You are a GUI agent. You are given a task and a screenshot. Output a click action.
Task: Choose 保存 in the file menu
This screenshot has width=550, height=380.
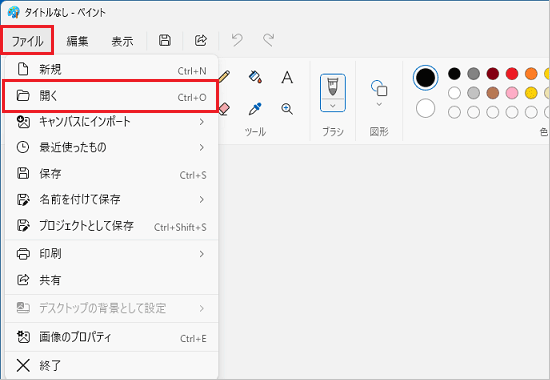(x=112, y=174)
